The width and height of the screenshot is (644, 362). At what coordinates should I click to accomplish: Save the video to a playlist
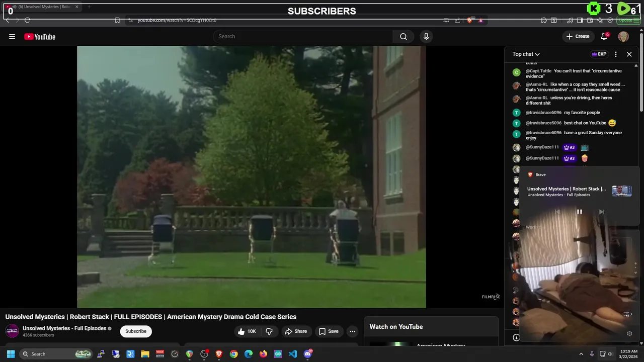click(x=329, y=331)
